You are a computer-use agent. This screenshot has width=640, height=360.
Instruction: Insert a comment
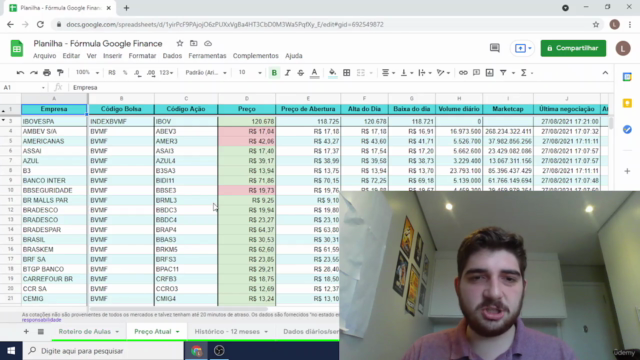pyautogui.click(x=476, y=73)
